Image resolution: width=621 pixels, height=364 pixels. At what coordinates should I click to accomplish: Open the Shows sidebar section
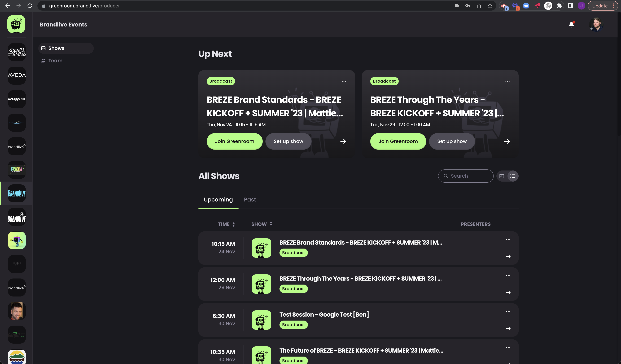pyautogui.click(x=66, y=48)
